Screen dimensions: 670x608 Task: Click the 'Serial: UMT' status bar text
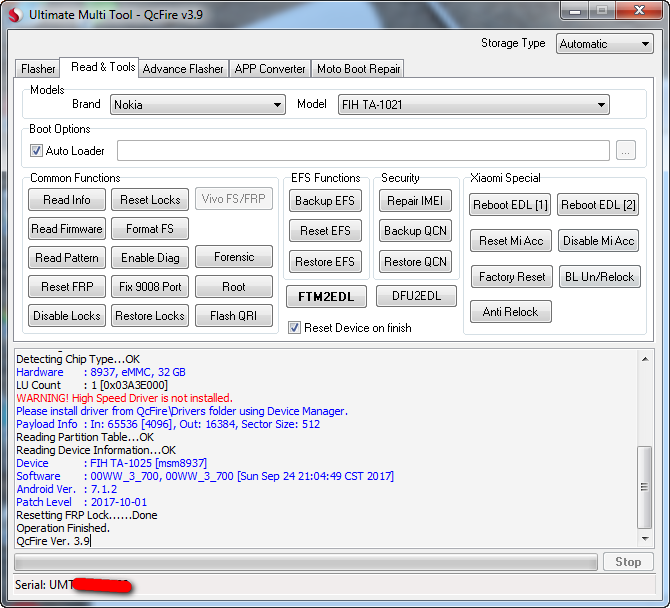click(44, 585)
